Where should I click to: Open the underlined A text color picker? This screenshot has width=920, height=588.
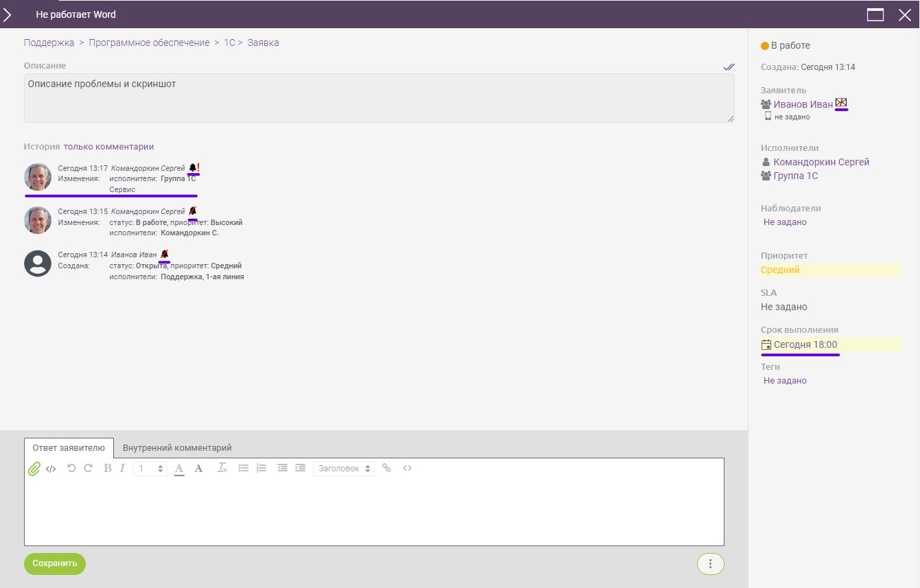pos(179,469)
